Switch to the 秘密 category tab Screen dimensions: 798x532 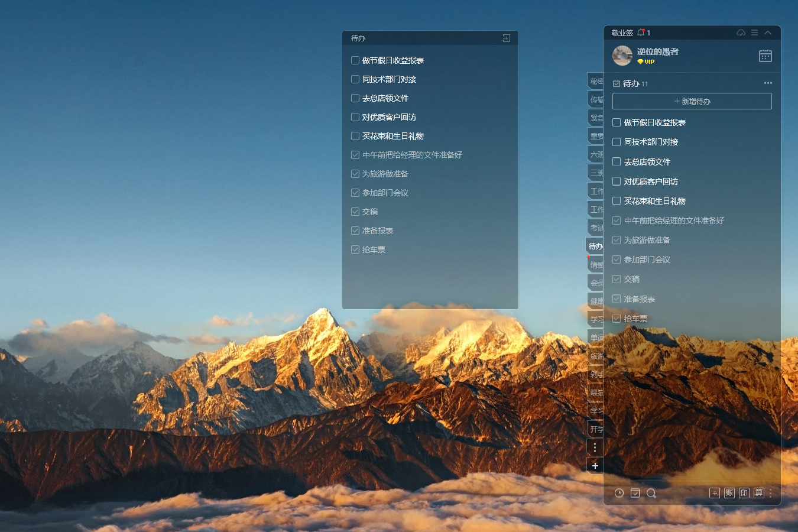(596, 81)
